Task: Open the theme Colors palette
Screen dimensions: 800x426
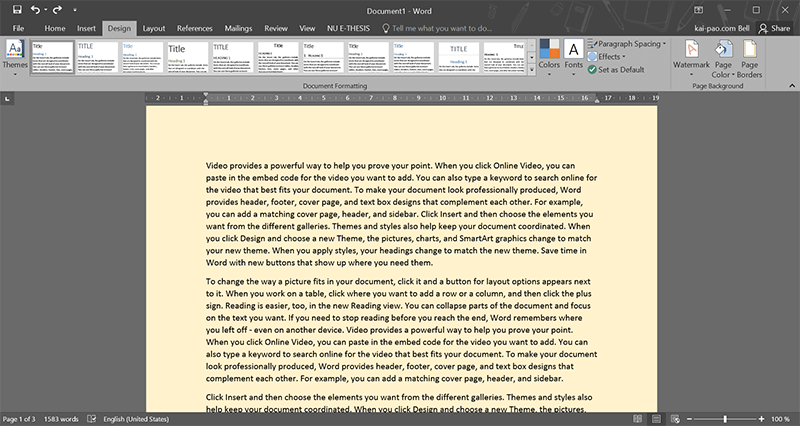Action: coord(549,59)
